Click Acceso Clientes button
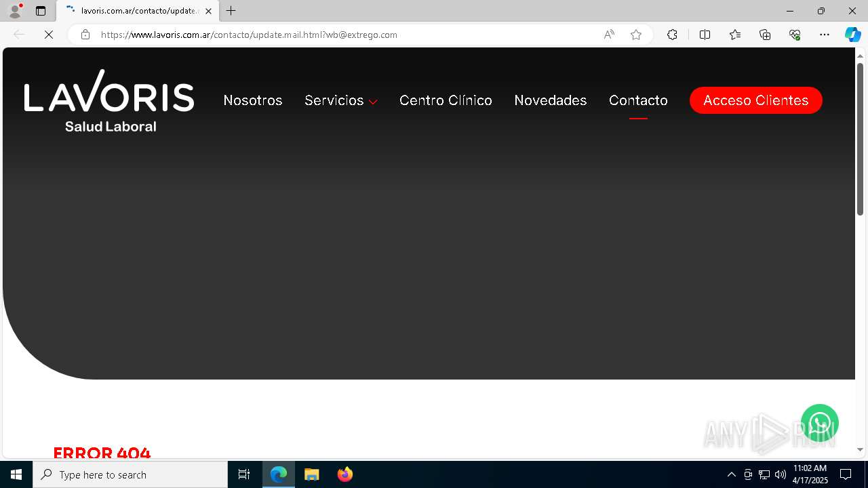The image size is (868, 488). point(756,100)
